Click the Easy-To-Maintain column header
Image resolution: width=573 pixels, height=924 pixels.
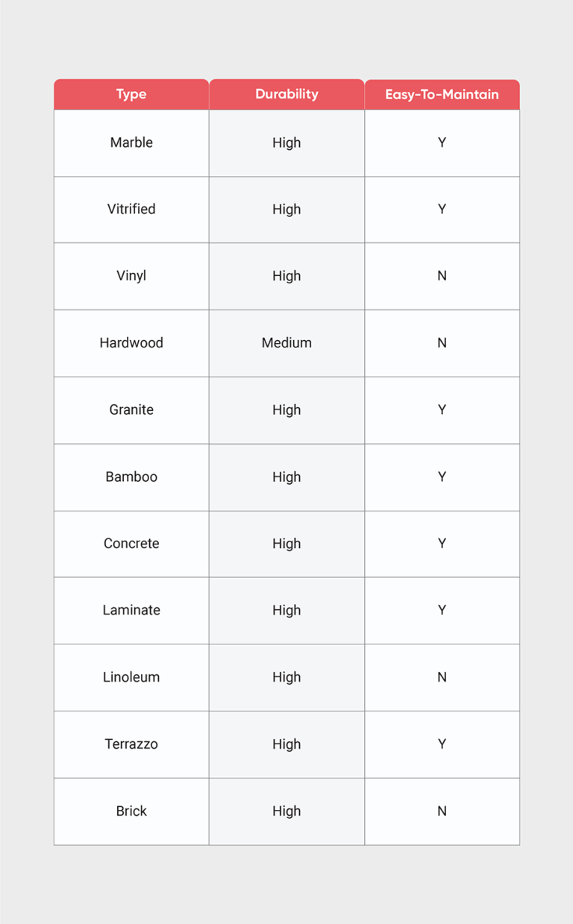coord(442,95)
